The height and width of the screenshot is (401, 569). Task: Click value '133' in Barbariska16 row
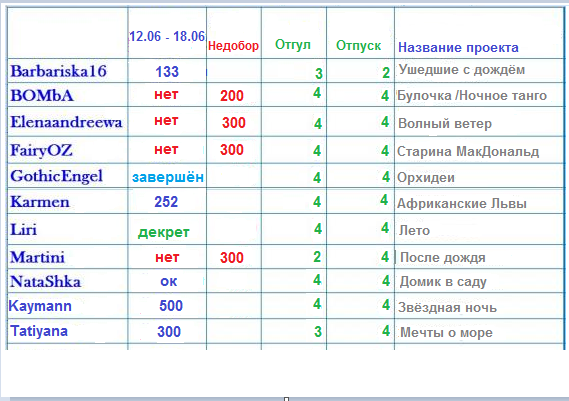pos(167,71)
